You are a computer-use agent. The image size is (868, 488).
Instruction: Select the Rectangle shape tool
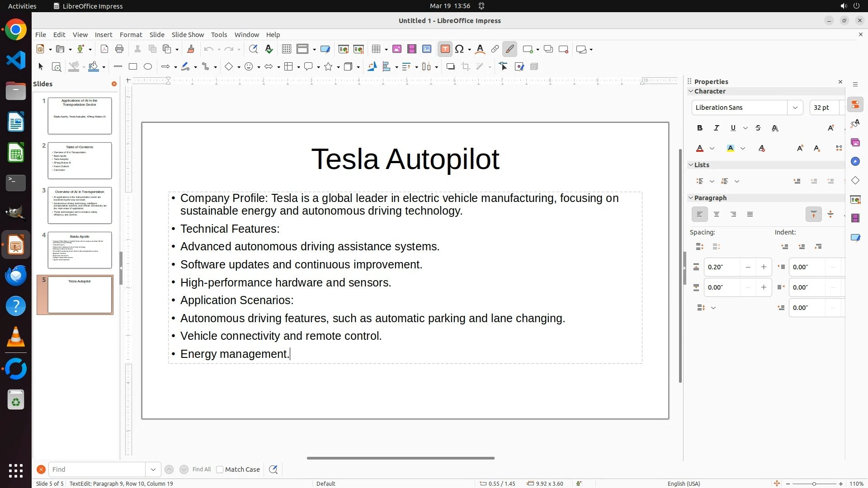(132, 67)
